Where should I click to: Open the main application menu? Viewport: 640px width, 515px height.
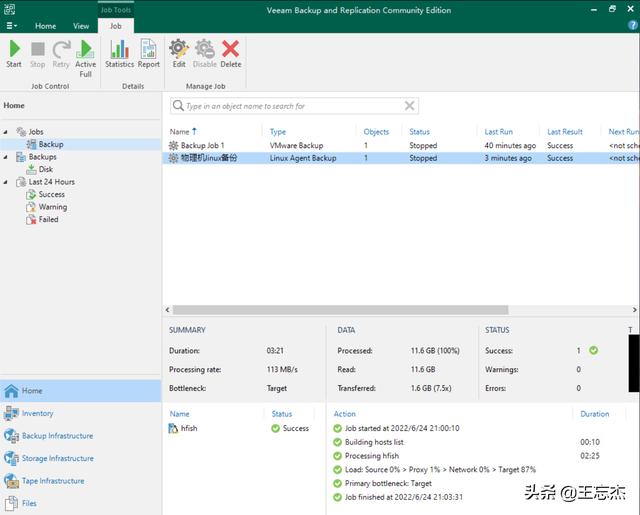[11, 26]
